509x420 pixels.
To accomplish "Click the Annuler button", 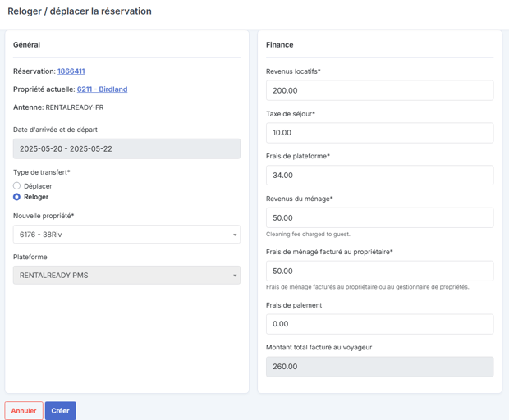I will [24, 411].
